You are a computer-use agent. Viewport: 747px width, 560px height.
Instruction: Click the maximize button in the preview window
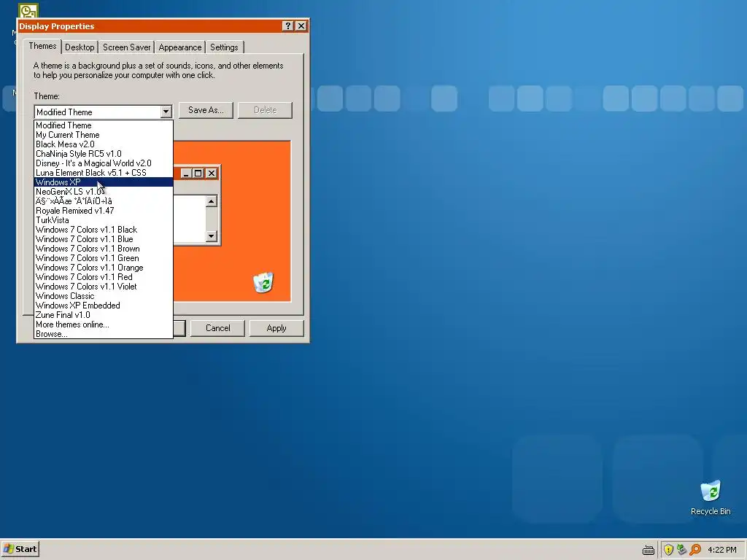(198, 174)
